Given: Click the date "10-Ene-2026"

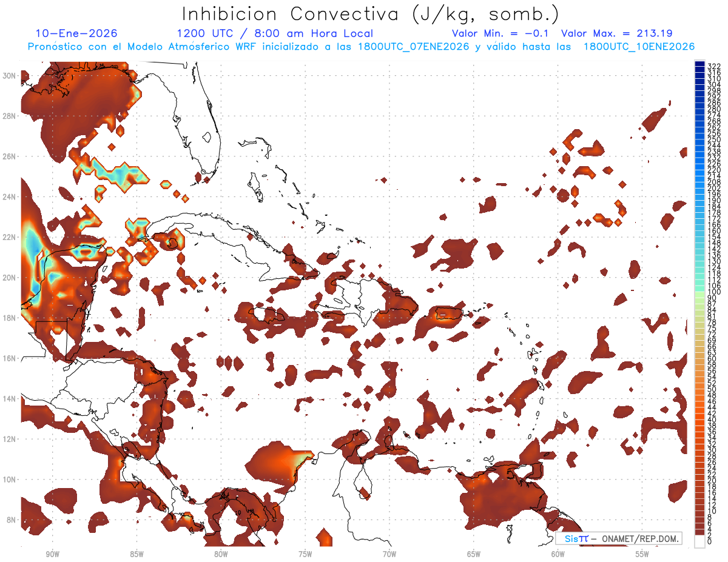Looking at the screenshot, I should point(76,33).
